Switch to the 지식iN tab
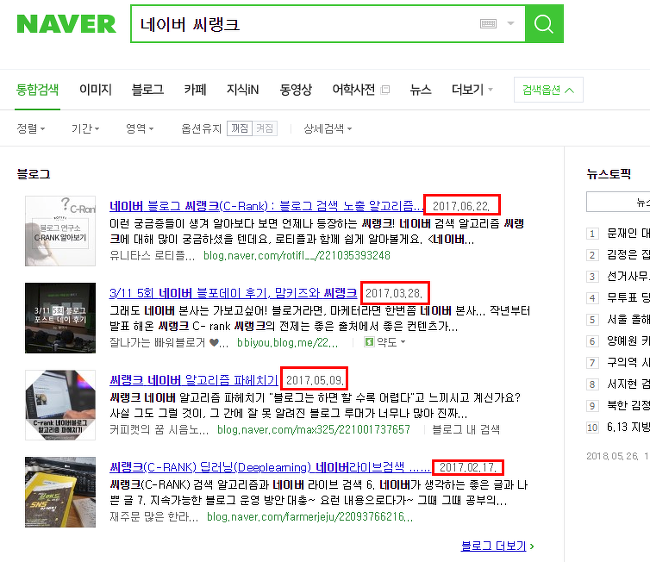 243,90
